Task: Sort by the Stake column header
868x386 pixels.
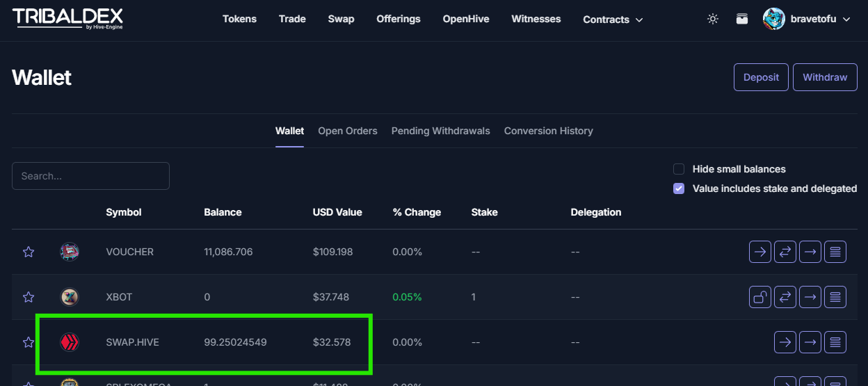Action: (x=485, y=212)
